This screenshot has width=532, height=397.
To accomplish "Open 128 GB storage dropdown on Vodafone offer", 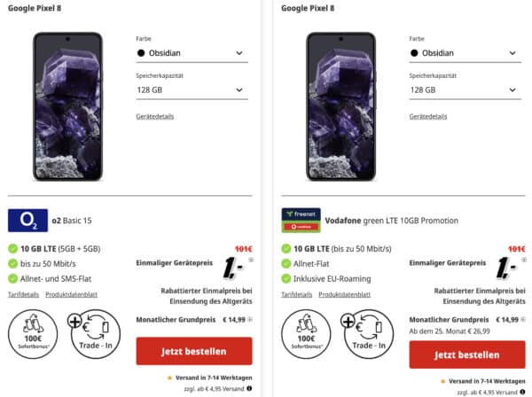I will pyautogui.click(x=465, y=90).
